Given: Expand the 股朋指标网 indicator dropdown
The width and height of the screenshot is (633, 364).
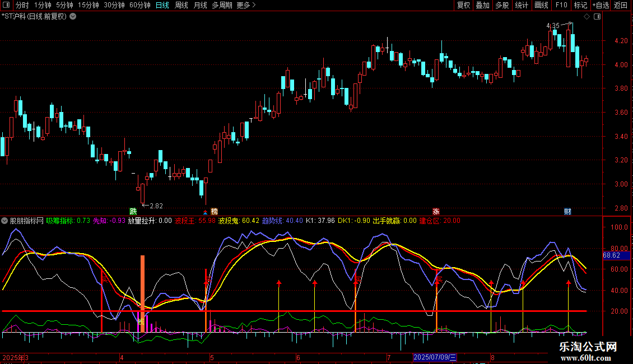Looking at the screenshot, I should (4, 221).
